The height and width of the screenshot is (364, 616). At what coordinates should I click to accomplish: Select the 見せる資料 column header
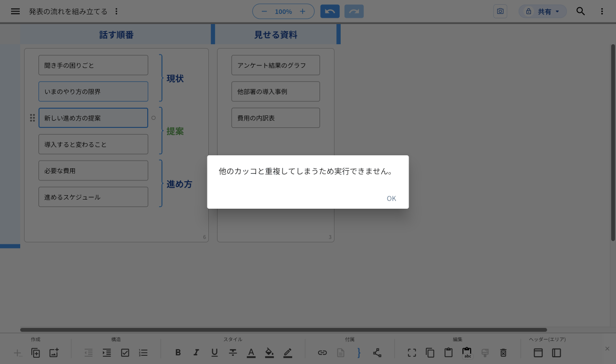click(x=276, y=35)
